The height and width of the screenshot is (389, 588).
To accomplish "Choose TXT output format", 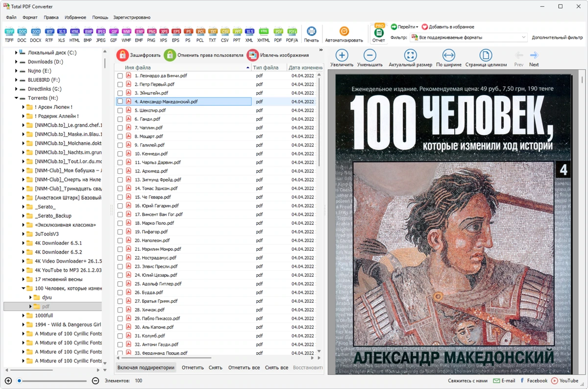I will [x=213, y=34].
